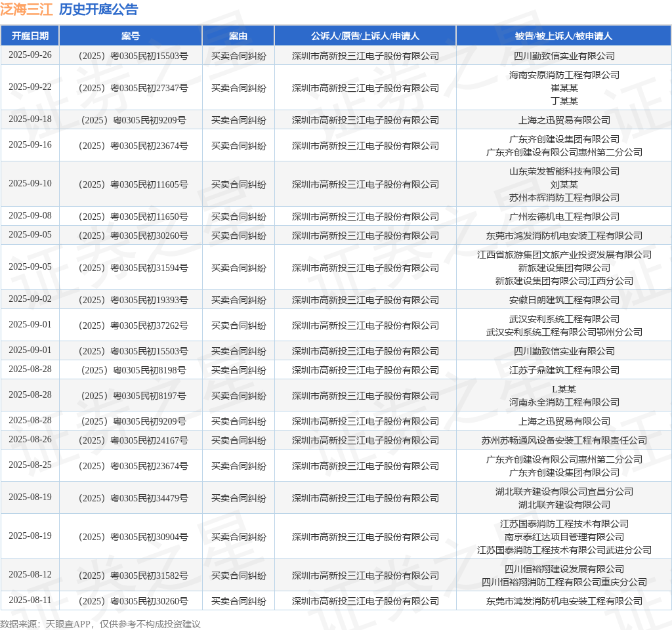The width and height of the screenshot is (672, 630).
Task: Click defendant 安徽日朗建筑工程有限公司
Action: [x=564, y=300]
